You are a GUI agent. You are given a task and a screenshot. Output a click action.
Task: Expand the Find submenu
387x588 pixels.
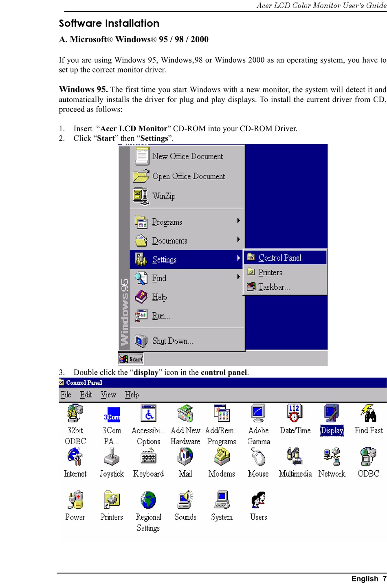[187, 278]
